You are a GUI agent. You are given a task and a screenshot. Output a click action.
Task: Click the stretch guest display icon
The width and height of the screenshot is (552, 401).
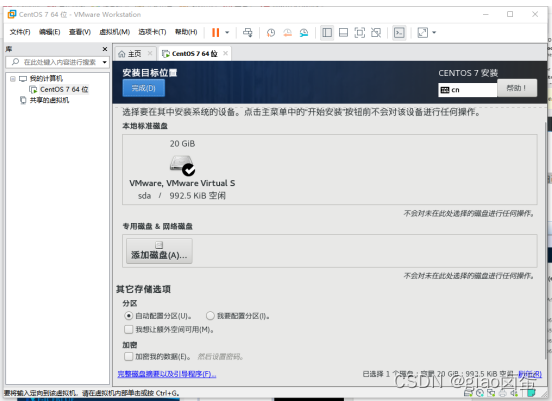click(x=422, y=32)
